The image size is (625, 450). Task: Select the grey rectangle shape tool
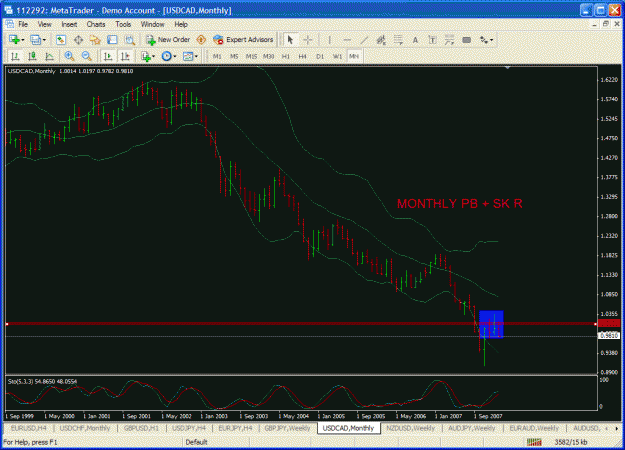click(x=466, y=40)
